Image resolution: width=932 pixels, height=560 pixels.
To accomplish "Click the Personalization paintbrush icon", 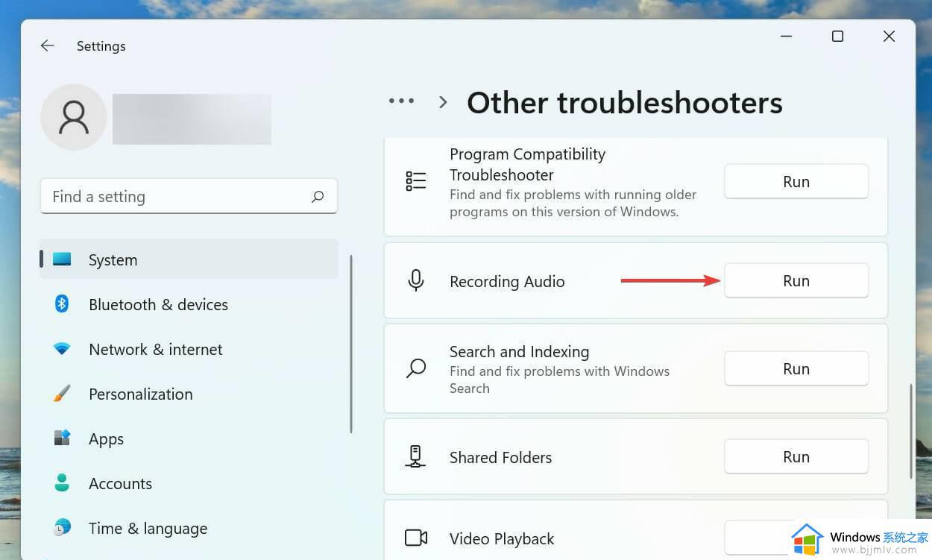I will point(62,394).
